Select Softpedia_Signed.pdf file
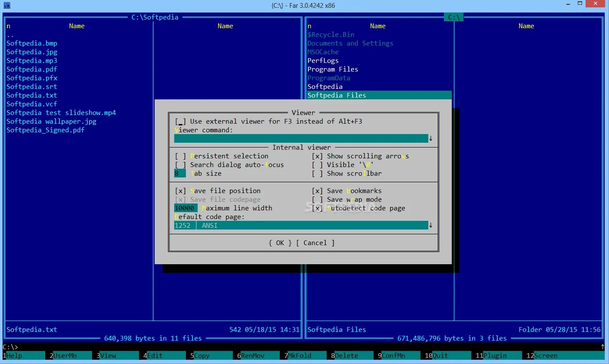Viewport: 609px width, 364px height. tap(45, 130)
